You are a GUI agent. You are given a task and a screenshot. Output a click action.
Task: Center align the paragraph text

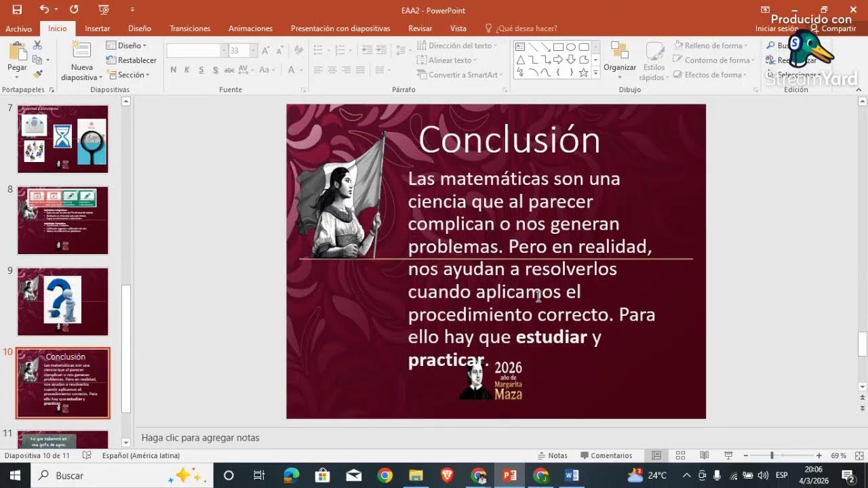pos(332,70)
